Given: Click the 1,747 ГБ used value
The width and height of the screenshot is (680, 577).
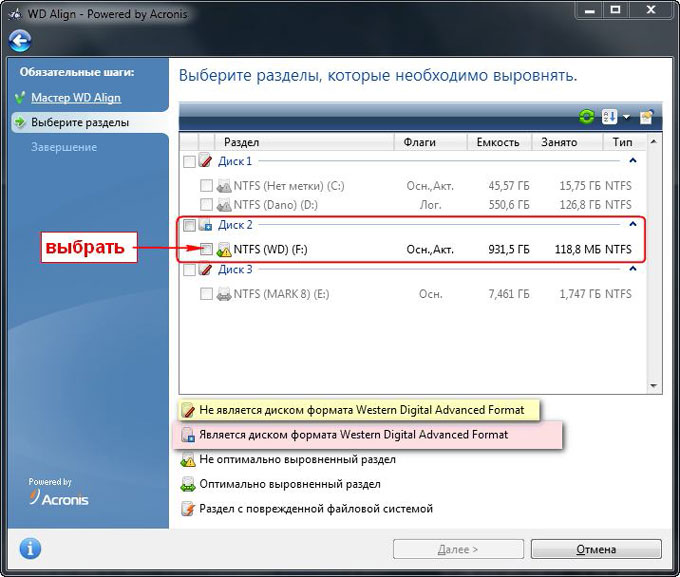Looking at the screenshot, I should coord(580,294).
